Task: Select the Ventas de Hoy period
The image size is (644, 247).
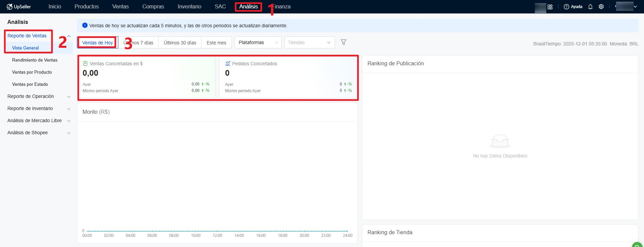Action: tap(97, 43)
